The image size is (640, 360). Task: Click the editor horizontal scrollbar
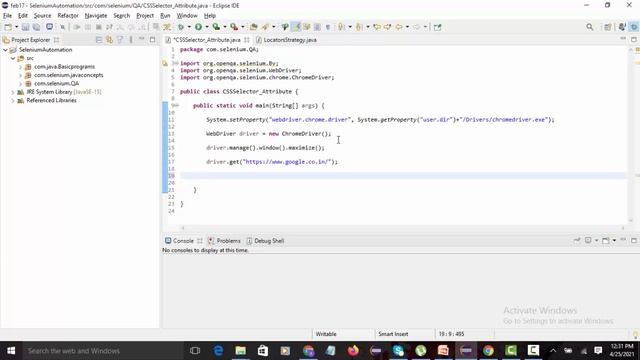(403, 228)
